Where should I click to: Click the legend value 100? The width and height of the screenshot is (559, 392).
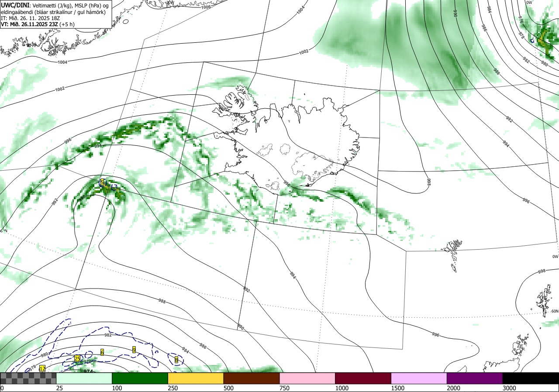pyautogui.click(x=117, y=388)
